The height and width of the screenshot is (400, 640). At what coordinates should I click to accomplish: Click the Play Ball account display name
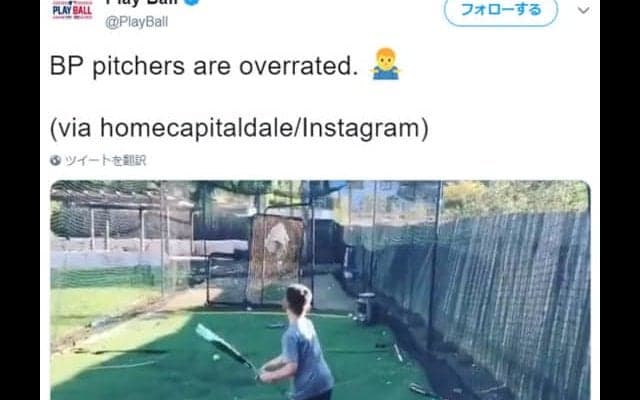[141, 2]
